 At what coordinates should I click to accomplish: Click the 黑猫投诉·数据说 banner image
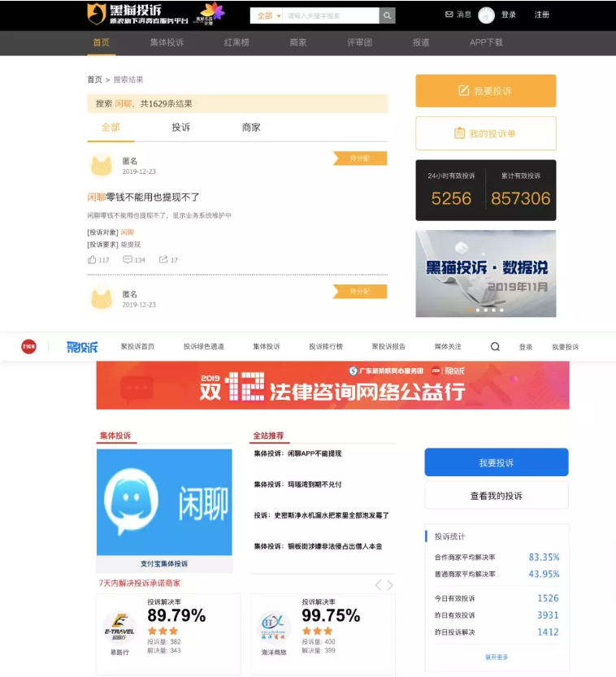pos(486,273)
